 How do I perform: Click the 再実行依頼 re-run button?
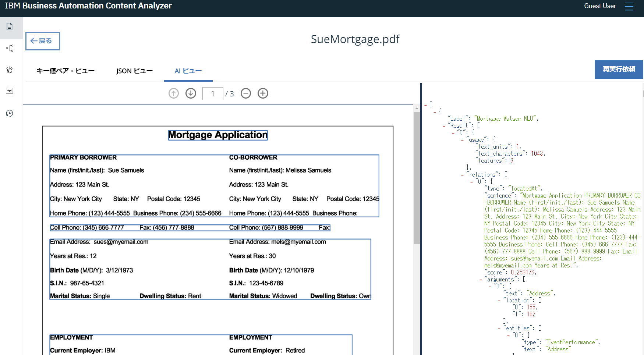tap(619, 69)
